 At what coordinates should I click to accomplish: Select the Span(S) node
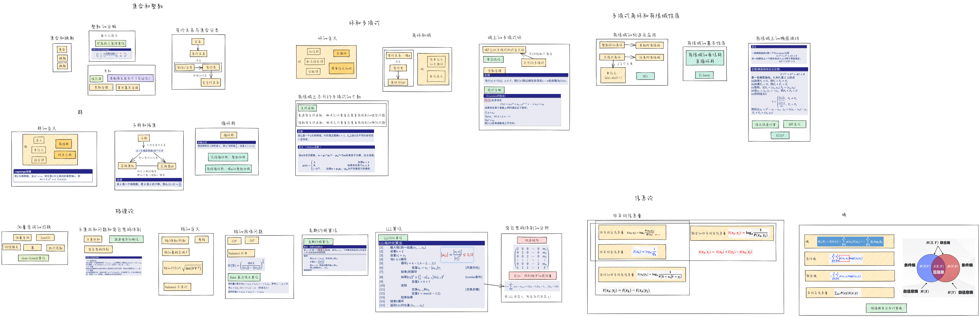point(45,238)
